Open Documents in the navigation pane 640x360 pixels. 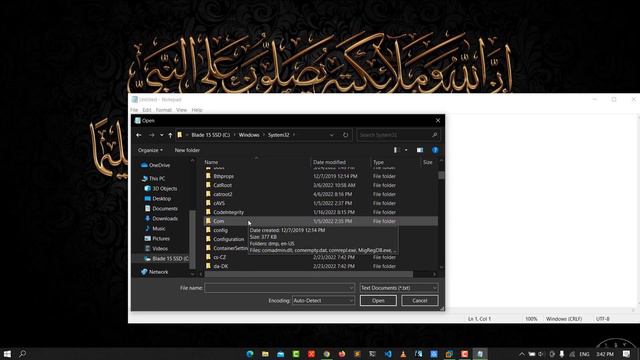[161, 209]
